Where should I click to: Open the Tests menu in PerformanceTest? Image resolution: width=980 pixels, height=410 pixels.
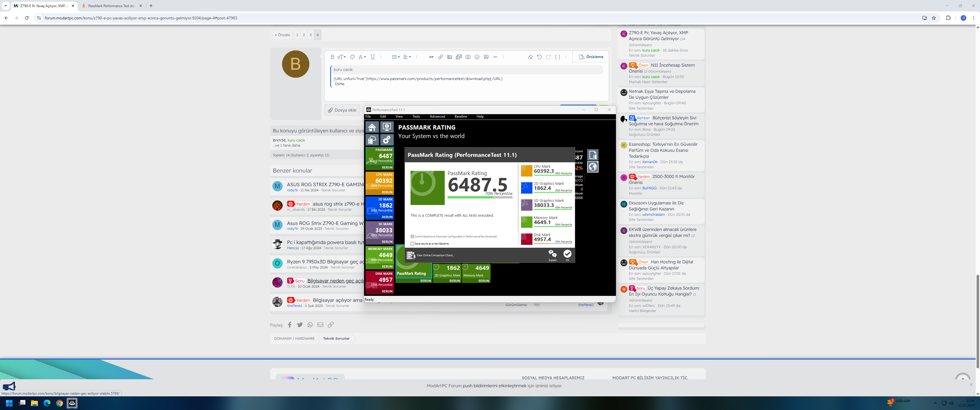(416, 116)
